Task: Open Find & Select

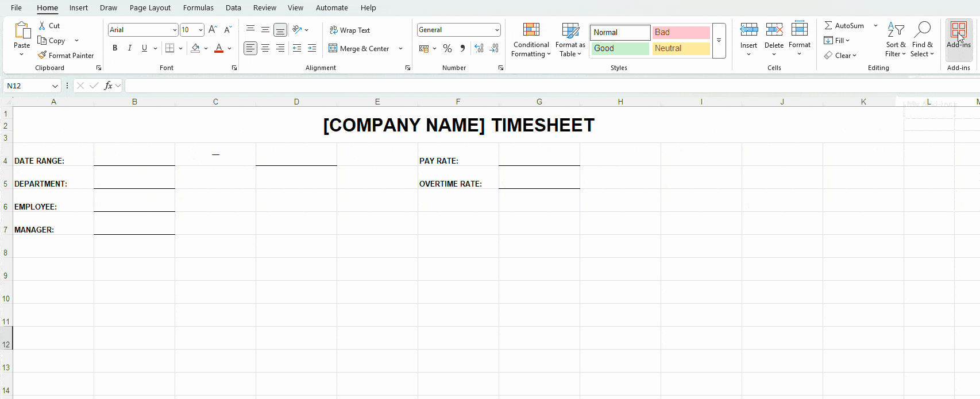Action: pos(922,40)
